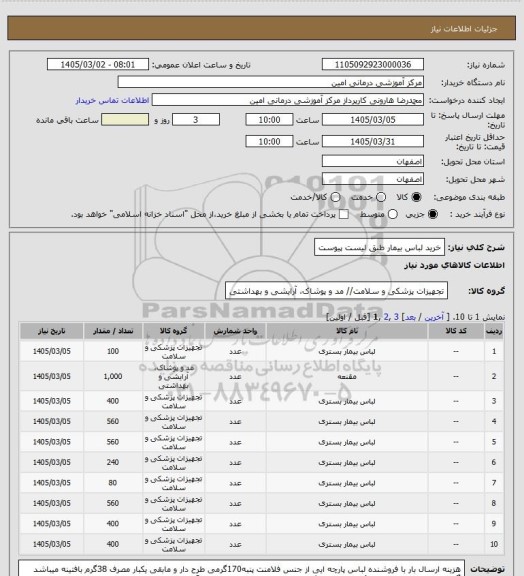Click the ردیف column header
524x576 pixels.
[494, 331]
